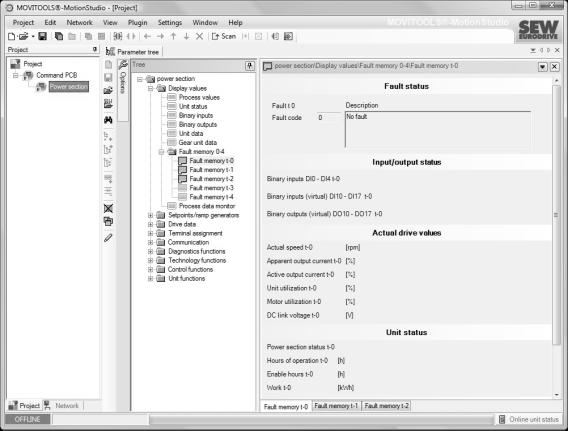This screenshot has height=431, width=568.
Task: Toggle the pin on the Tree panel
Action: pos(250,66)
